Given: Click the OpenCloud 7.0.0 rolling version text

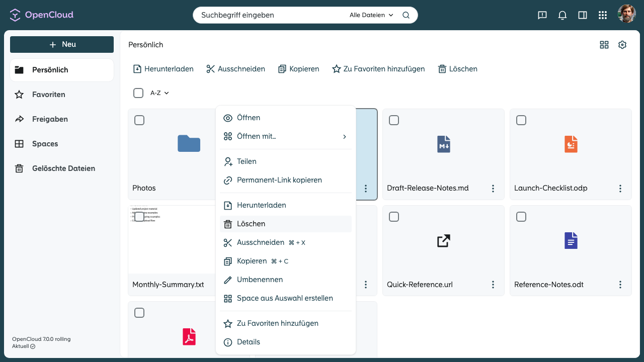Looking at the screenshot, I should click(x=41, y=339).
